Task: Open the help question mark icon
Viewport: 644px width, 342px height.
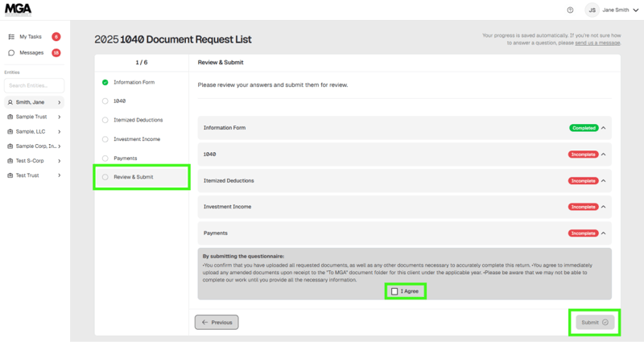Action: tap(570, 10)
